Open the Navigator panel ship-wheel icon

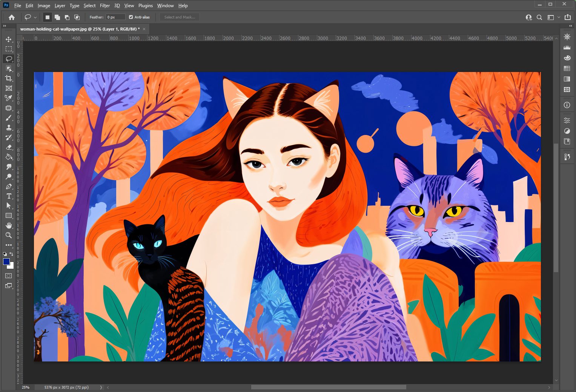coord(567,37)
